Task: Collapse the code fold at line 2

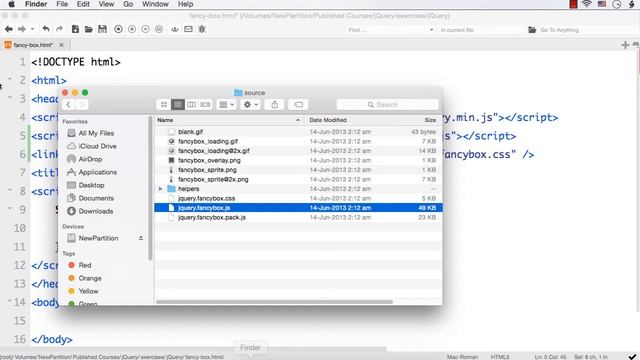Action: tap(10, 79)
